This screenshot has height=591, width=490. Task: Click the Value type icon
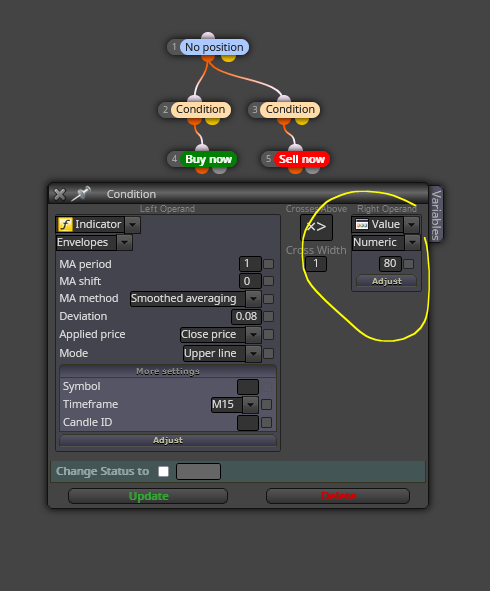362,225
